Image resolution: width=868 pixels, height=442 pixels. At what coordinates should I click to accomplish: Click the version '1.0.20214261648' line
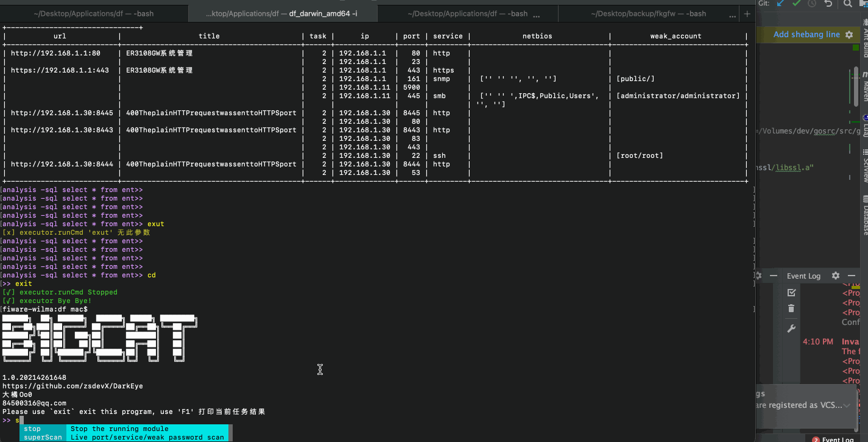pyautogui.click(x=34, y=377)
